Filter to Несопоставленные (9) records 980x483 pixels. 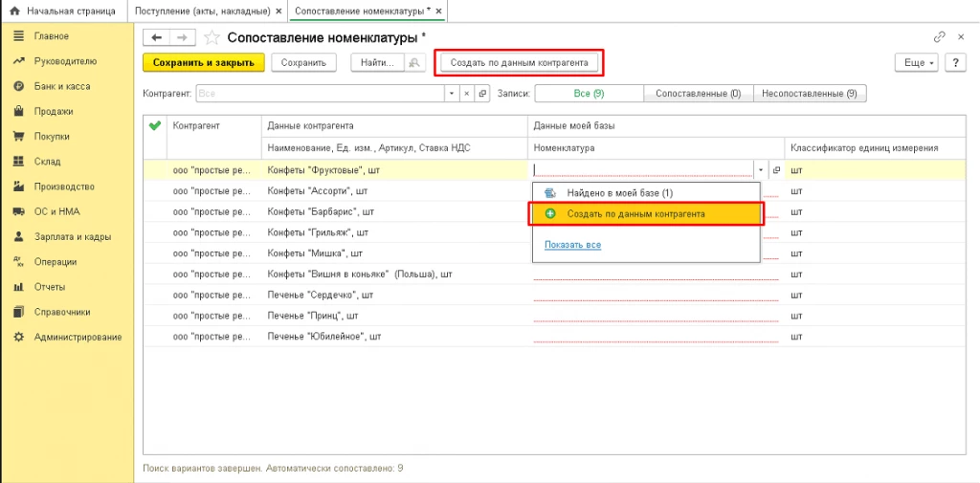click(810, 93)
